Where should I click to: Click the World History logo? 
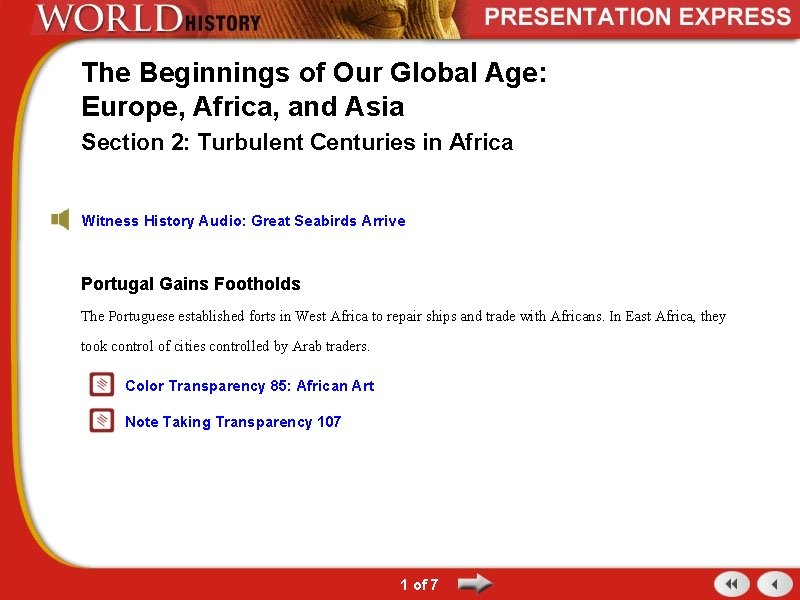148,18
